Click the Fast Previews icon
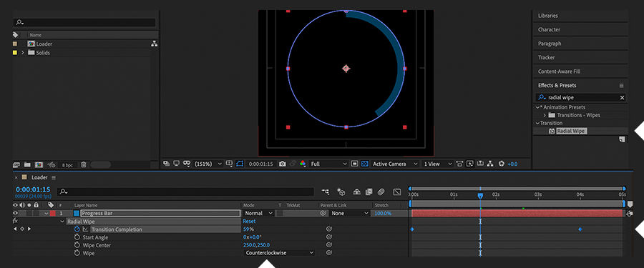Image resolution: width=644 pixels, height=268 pixels. point(470,164)
